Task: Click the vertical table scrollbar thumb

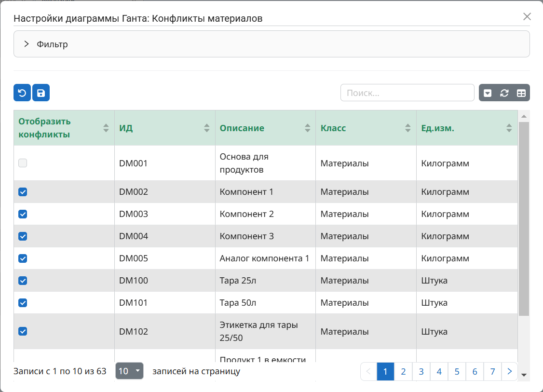Action: pyautogui.click(x=524, y=217)
